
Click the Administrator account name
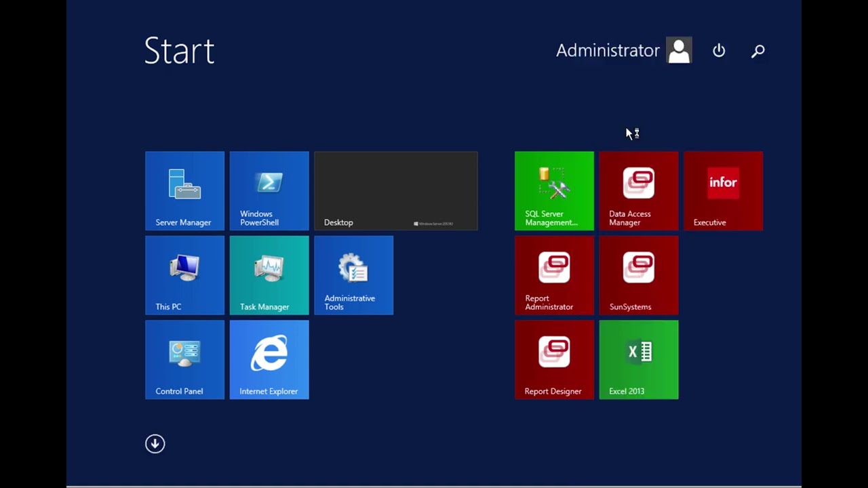(x=608, y=50)
